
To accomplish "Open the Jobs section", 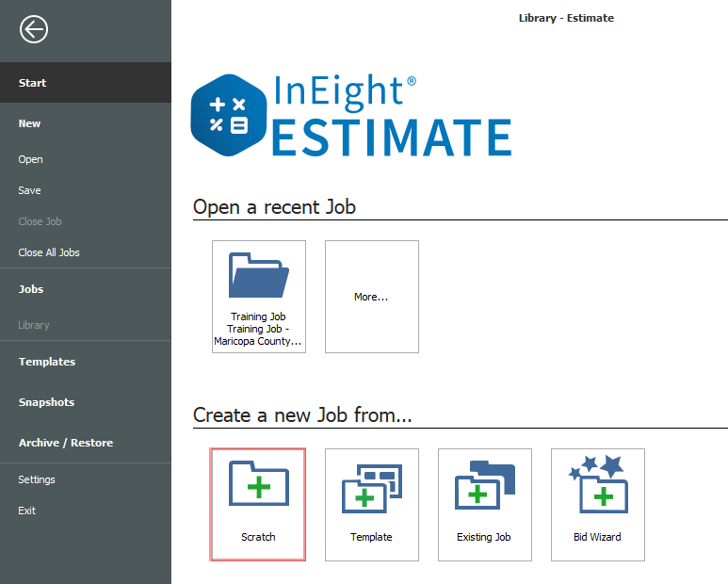I will click(x=31, y=289).
